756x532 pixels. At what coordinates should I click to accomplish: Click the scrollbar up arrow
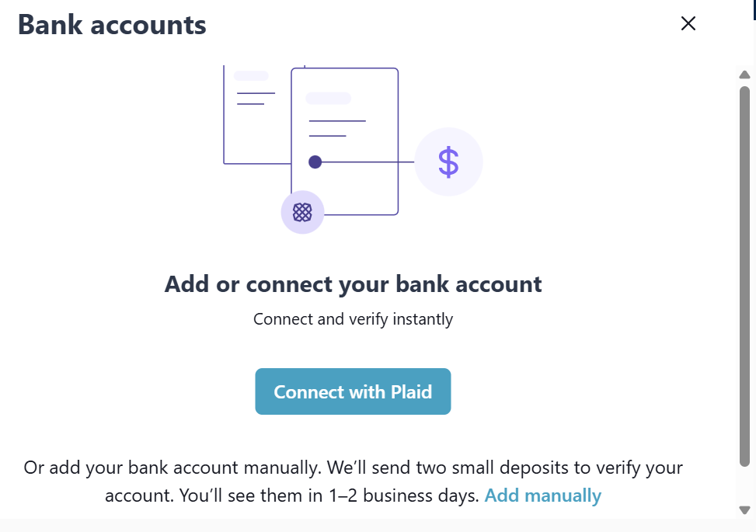pyautogui.click(x=744, y=75)
